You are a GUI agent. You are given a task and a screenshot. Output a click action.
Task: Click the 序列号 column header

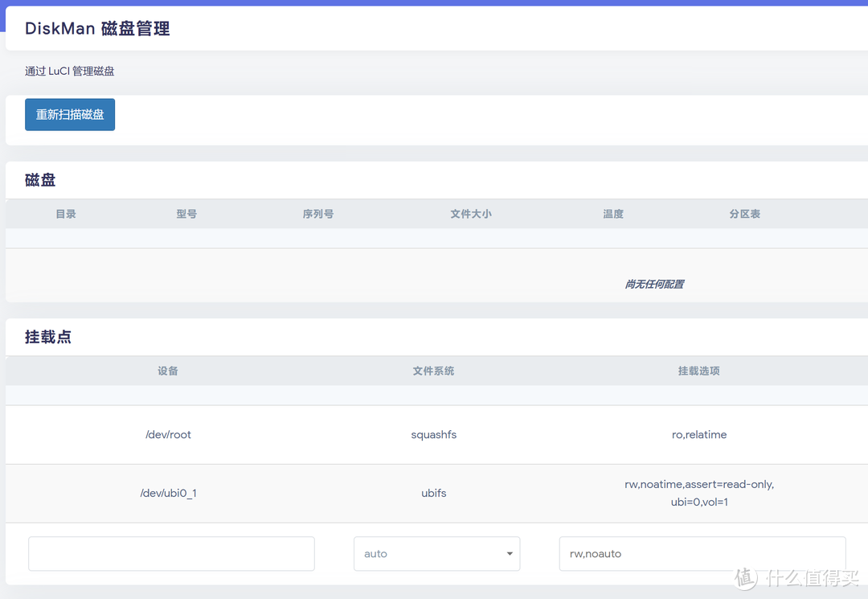[318, 213]
